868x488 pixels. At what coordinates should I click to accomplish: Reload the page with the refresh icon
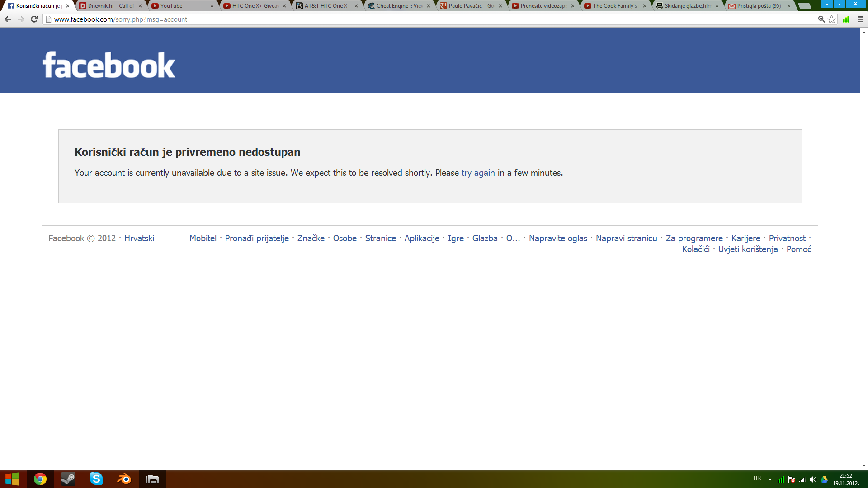34,19
